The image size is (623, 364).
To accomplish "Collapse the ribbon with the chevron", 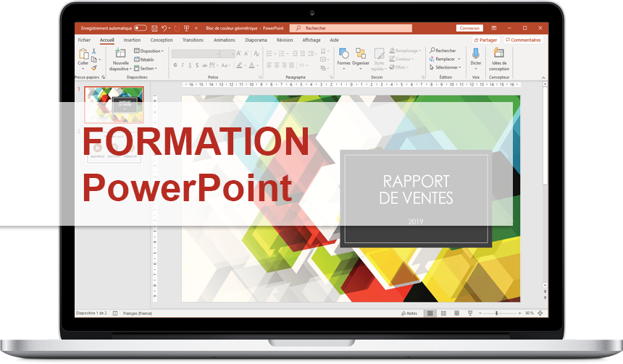I will 543,77.
